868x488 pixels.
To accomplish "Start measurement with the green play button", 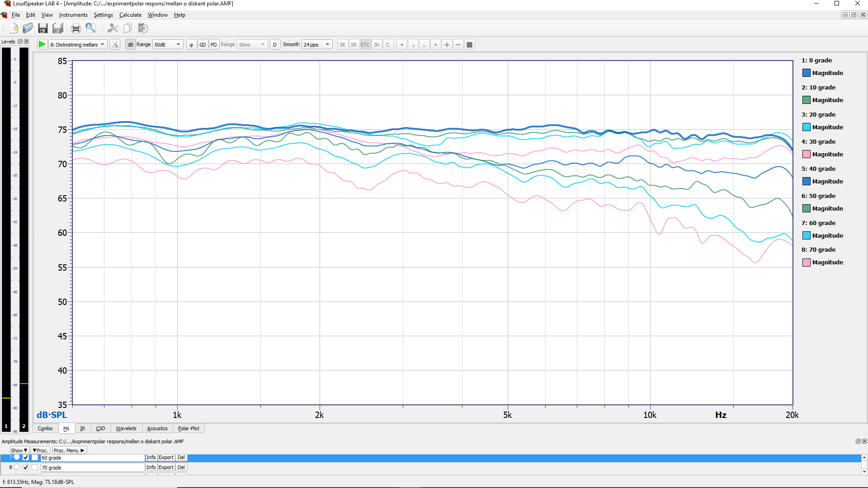I will [42, 44].
